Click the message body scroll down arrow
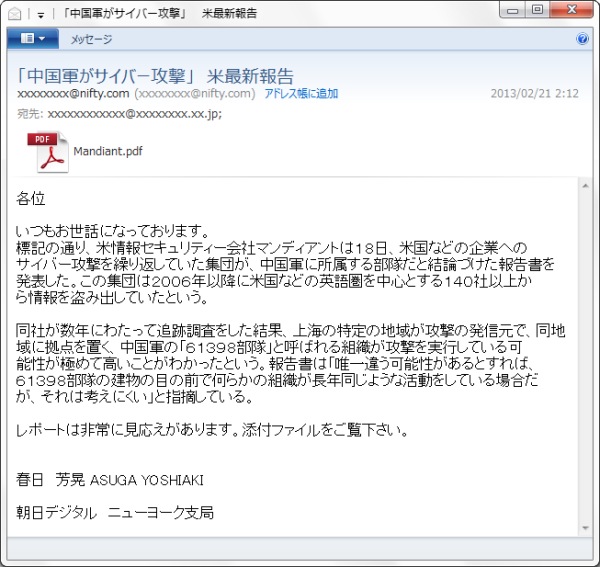This screenshot has width=600, height=567. click(x=585, y=528)
